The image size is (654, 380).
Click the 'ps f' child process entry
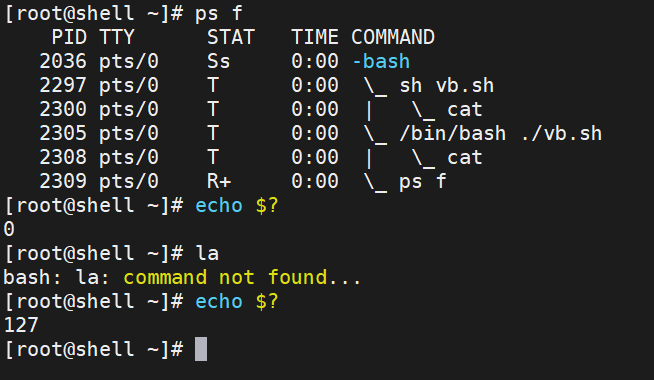[x=423, y=181]
